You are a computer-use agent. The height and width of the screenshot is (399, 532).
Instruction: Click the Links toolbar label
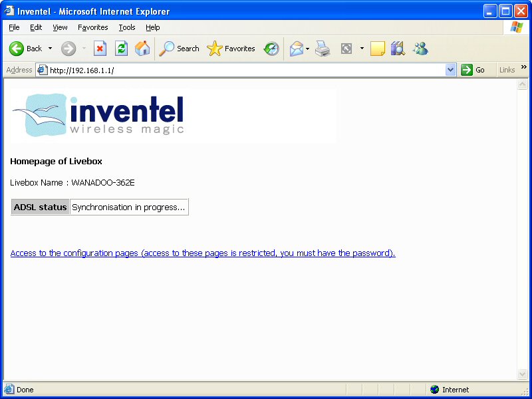pos(507,70)
